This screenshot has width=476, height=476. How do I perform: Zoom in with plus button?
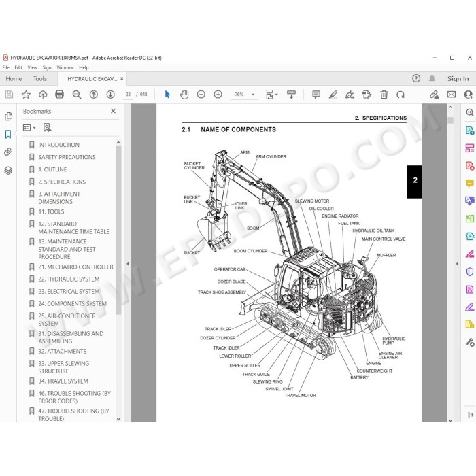[x=218, y=95]
